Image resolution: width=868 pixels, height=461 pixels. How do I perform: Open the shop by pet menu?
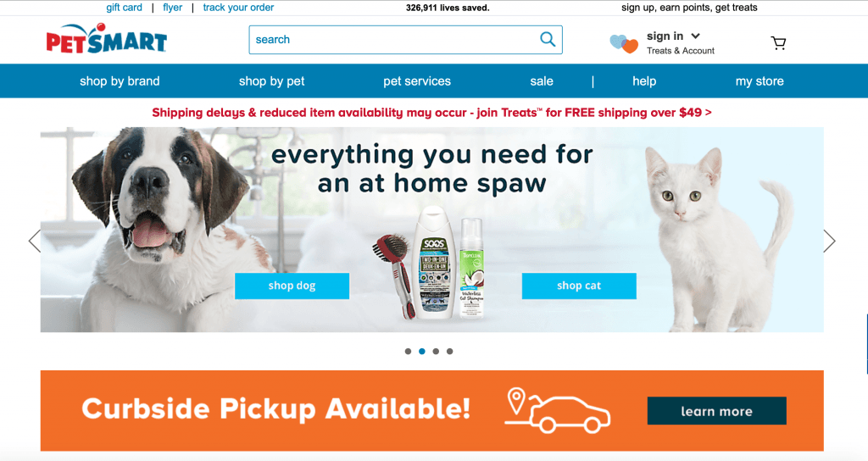(272, 81)
